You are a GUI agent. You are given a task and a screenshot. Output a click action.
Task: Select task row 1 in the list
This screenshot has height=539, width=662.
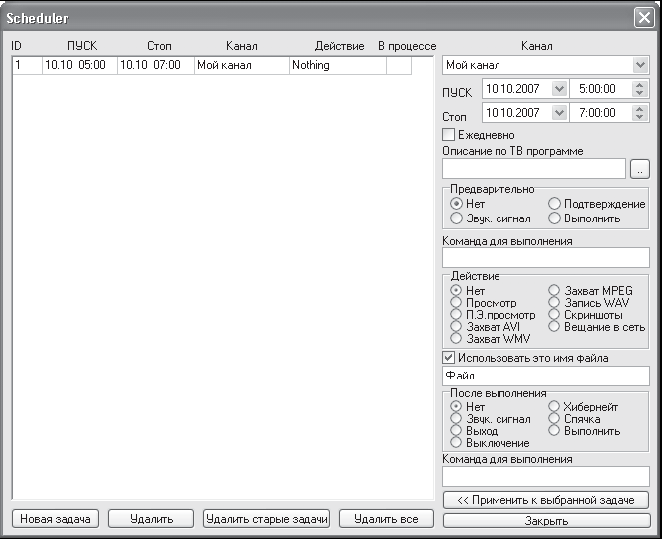pyautogui.click(x=212, y=65)
